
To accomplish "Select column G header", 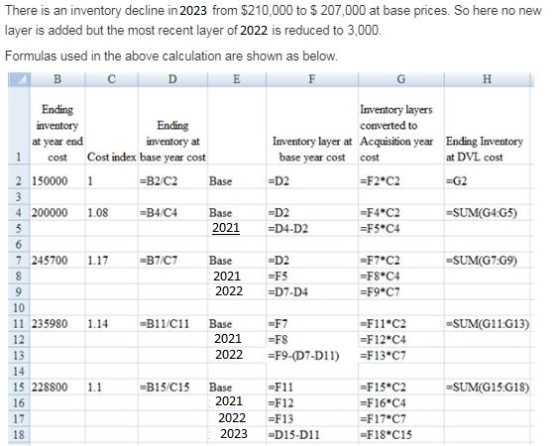I will pyautogui.click(x=401, y=79).
